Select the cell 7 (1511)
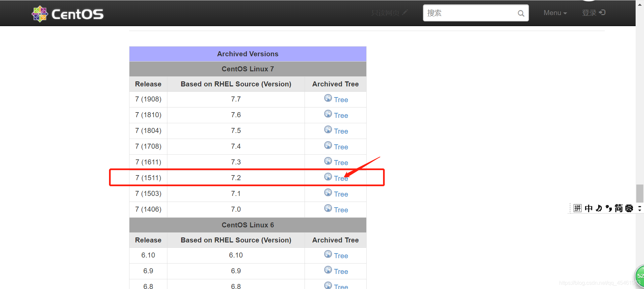The width and height of the screenshot is (644, 289). (x=148, y=178)
